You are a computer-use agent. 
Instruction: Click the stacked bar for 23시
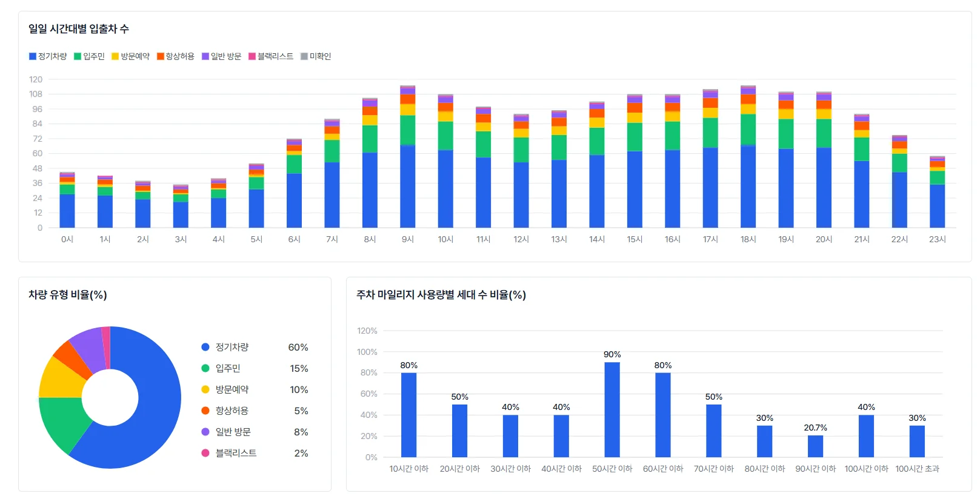click(x=938, y=192)
